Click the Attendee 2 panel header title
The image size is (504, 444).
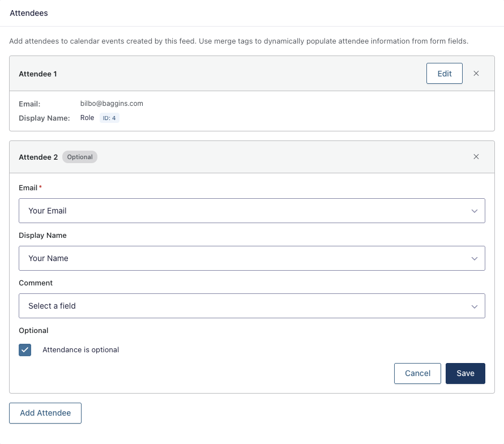(x=38, y=157)
